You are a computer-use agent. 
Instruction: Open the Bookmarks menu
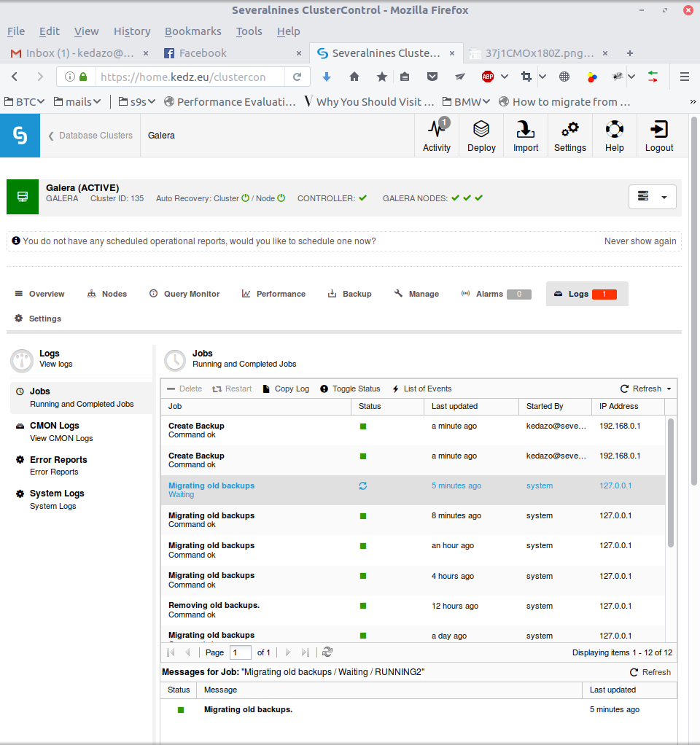point(193,31)
